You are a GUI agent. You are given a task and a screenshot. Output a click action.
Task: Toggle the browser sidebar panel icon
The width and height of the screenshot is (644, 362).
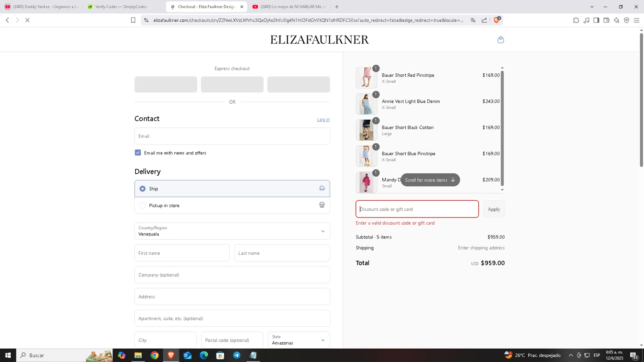point(596,20)
